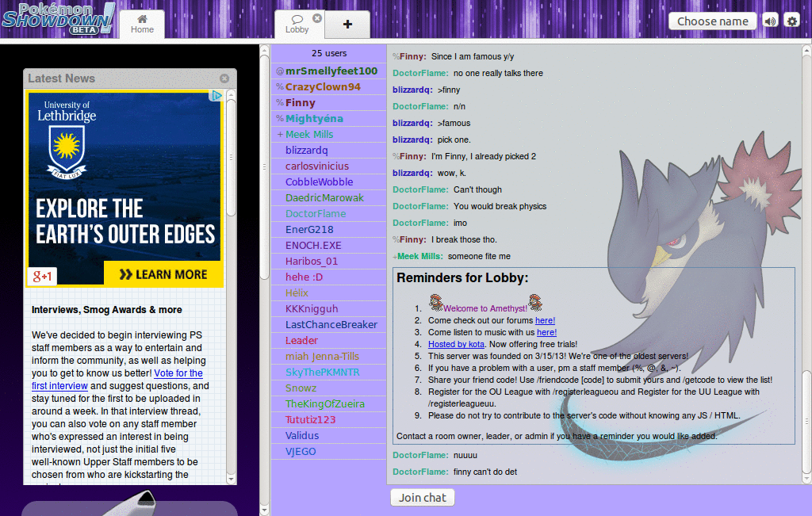Screen dimensions: 812x516
Task: Select user CobbleWobble
Action: tap(329, 182)
